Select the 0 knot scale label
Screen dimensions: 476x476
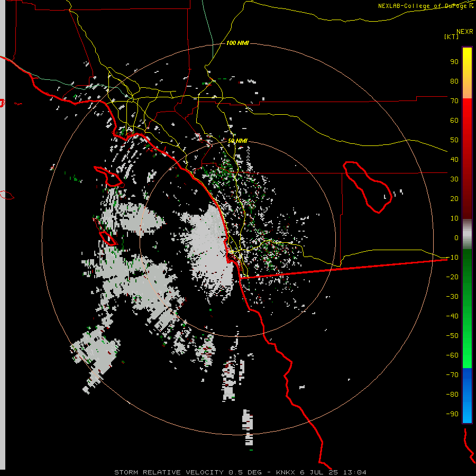coord(456,237)
